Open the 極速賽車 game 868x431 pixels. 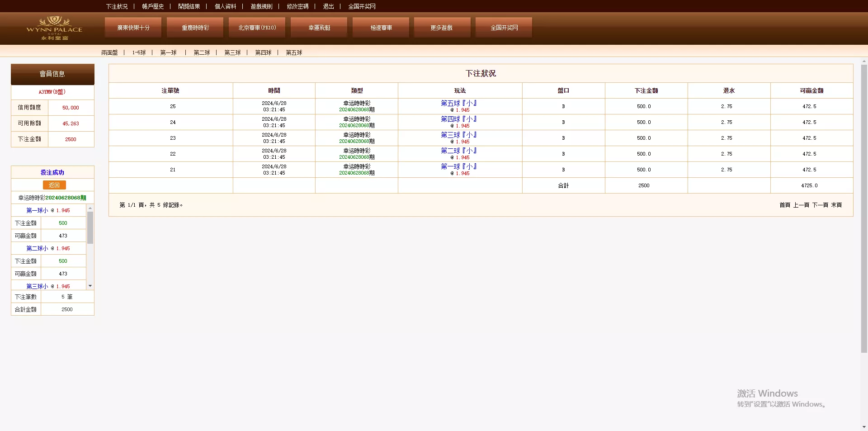pyautogui.click(x=380, y=27)
